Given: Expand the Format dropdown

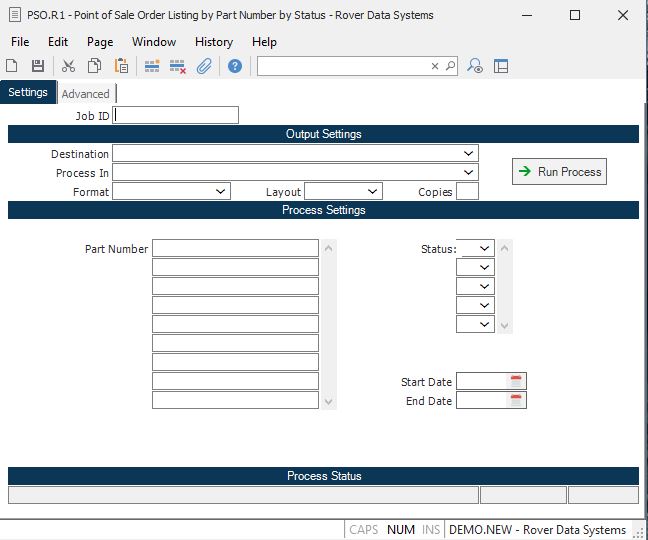Looking at the screenshot, I should point(221,191).
